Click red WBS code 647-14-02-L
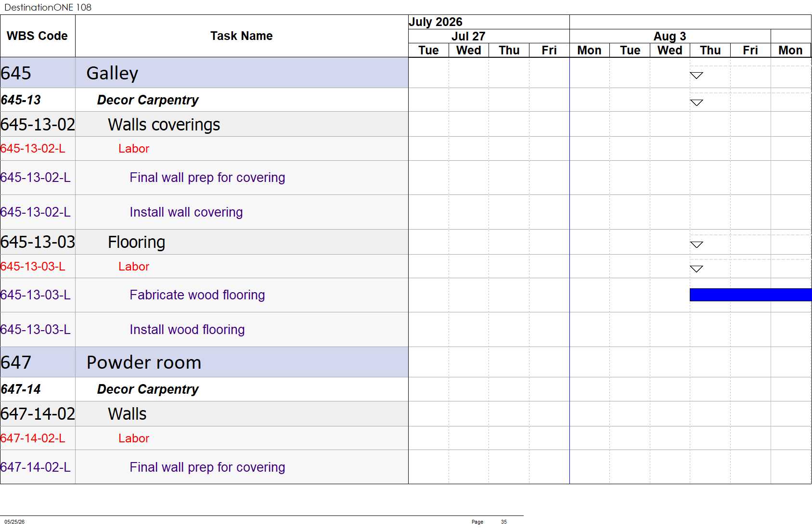 [33, 438]
